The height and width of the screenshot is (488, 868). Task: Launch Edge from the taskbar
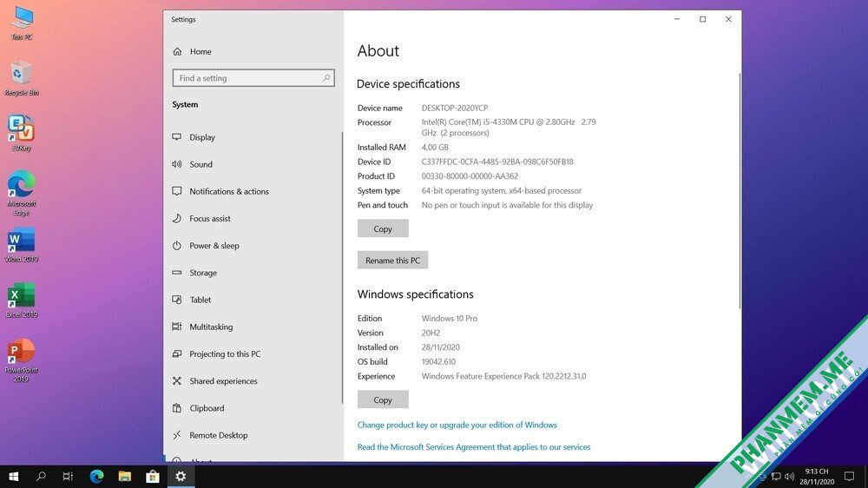tap(97, 477)
